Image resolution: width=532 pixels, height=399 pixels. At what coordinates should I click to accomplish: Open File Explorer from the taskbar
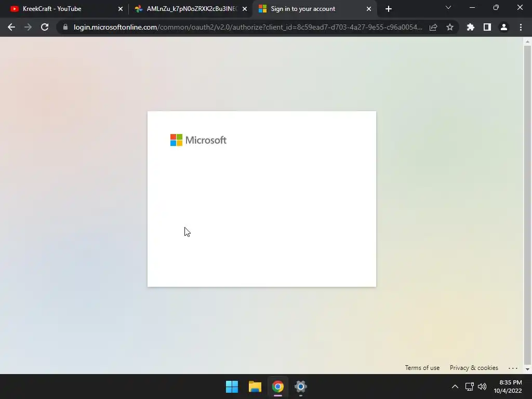click(x=255, y=387)
